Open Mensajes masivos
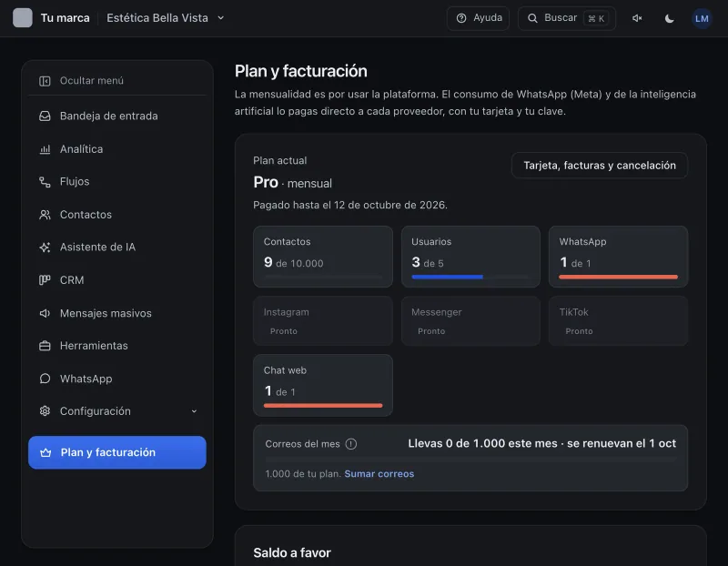This screenshot has width=728, height=566. pyautogui.click(x=117, y=313)
